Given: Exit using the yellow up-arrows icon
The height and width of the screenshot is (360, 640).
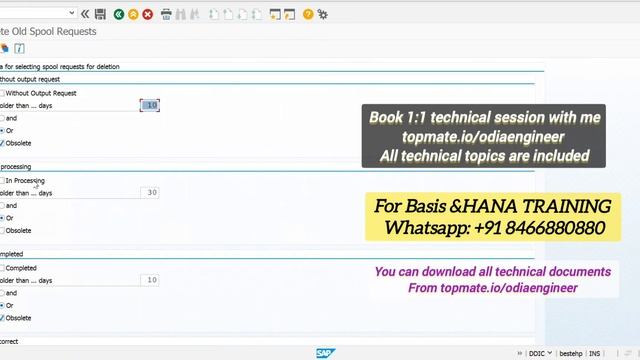Looking at the screenshot, I should [x=133, y=15].
